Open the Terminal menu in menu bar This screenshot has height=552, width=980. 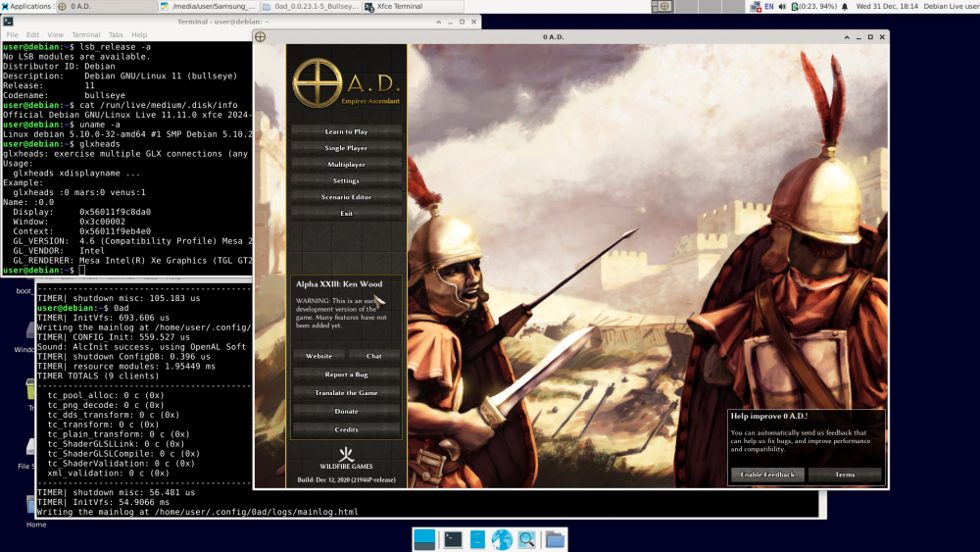point(85,34)
